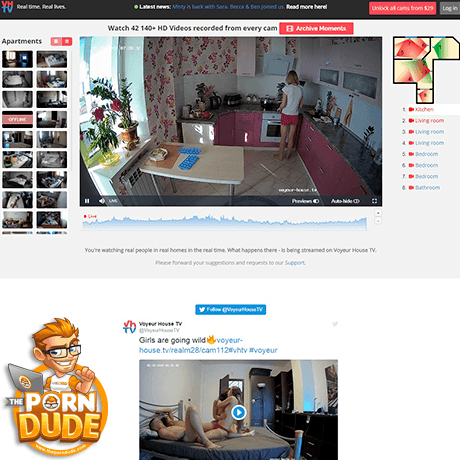Open Archive Moments
Viewport: 460px width, 460px height.
click(x=316, y=28)
